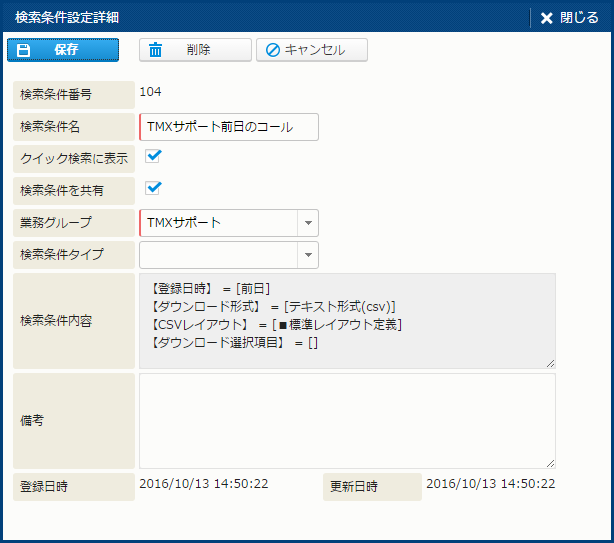Click the X icon beside 閉じる
This screenshot has width=614, height=543.
(546, 18)
